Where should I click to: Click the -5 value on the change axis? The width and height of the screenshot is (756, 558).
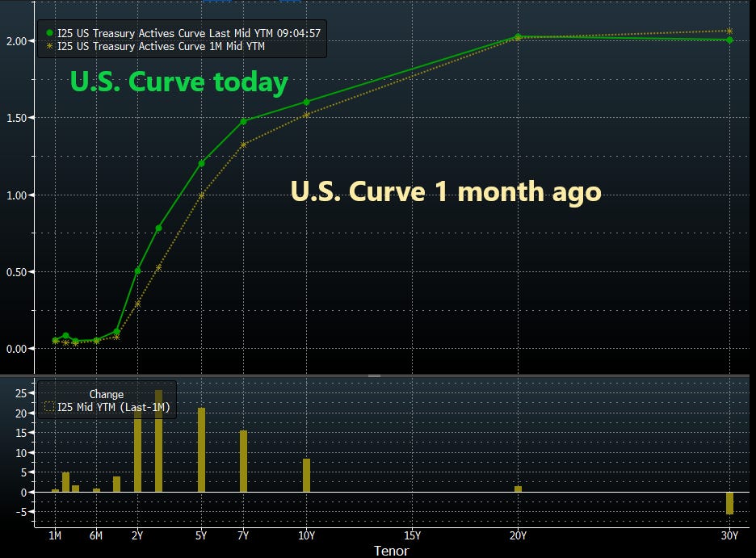coord(21,512)
